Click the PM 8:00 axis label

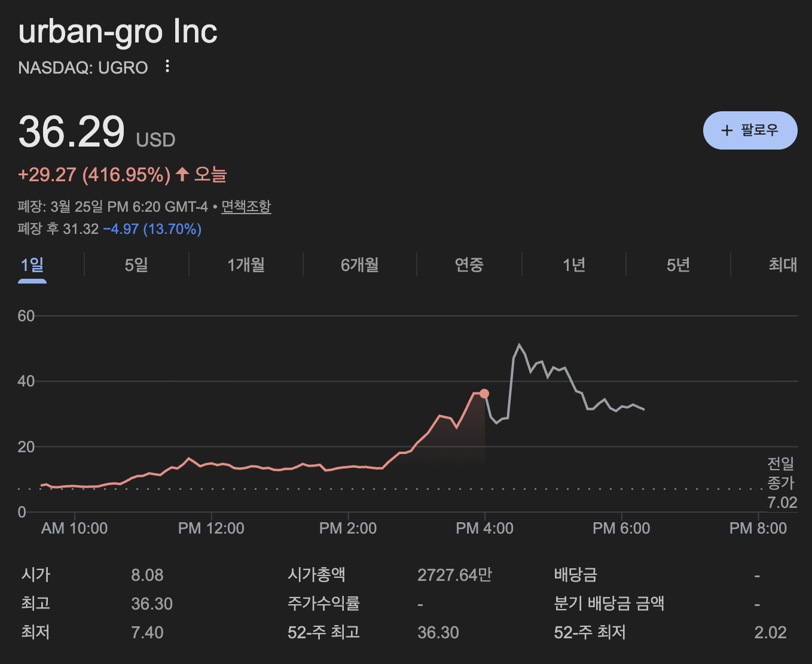click(758, 528)
